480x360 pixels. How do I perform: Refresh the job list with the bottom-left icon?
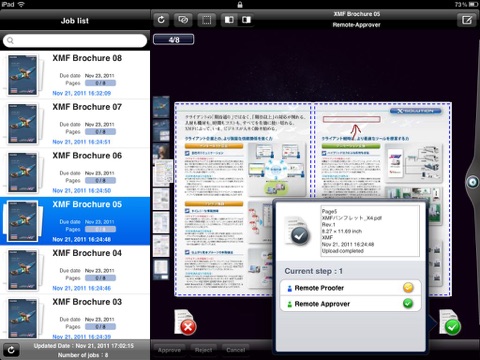point(11,350)
